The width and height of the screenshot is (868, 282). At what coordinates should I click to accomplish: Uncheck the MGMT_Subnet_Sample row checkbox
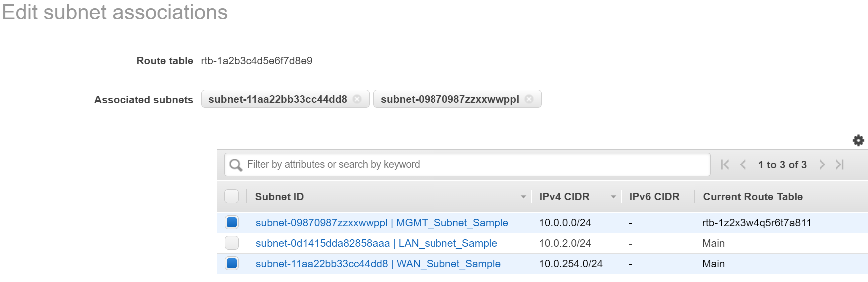pyautogui.click(x=232, y=222)
